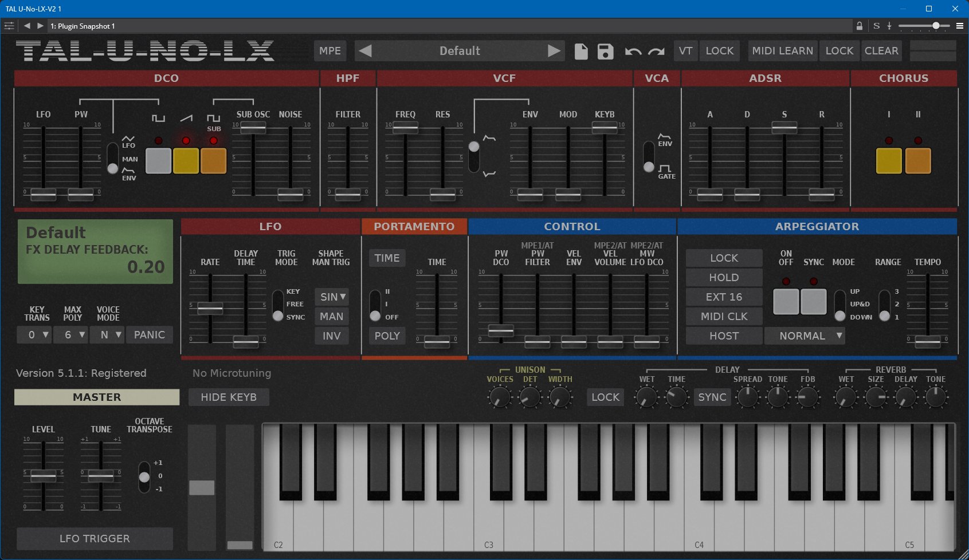Click the undo arrow icon
The width and height of the screenshot is (969, 560).
(633, 52)
